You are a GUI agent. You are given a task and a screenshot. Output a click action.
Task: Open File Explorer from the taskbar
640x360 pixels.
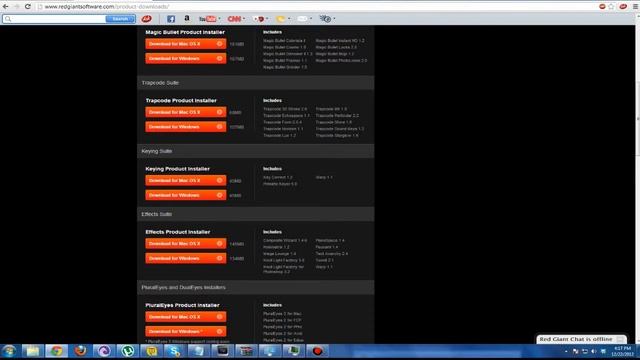pyautogui.click(x=33, y=351)
